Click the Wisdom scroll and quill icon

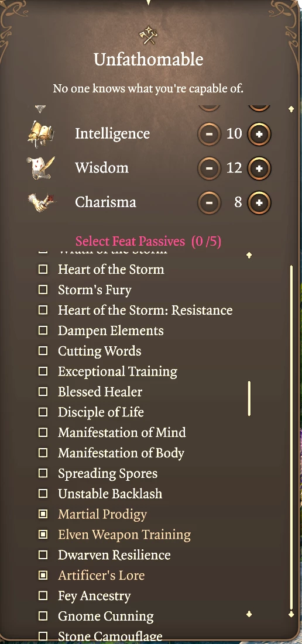pos(41,167)
